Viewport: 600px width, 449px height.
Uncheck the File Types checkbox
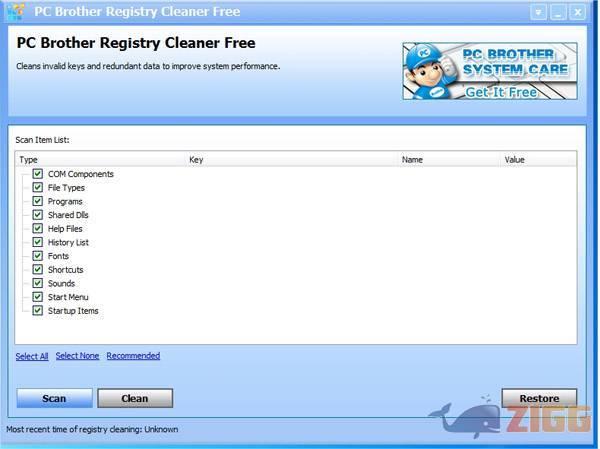[38, 188]
